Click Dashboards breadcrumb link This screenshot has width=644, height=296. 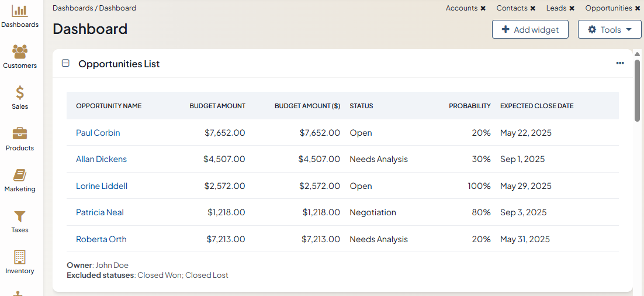point(72,8)
